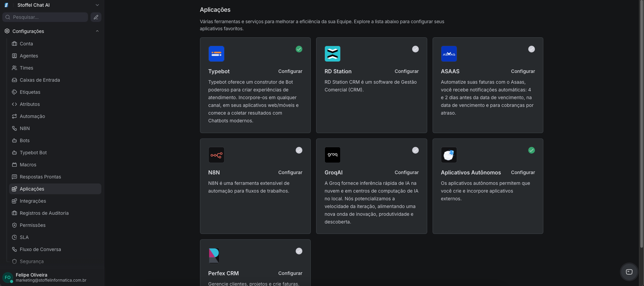This screenshot has width=644, height=286.
Task: Click Configurar on Perfex CRM card
Action: coord(290,273)
